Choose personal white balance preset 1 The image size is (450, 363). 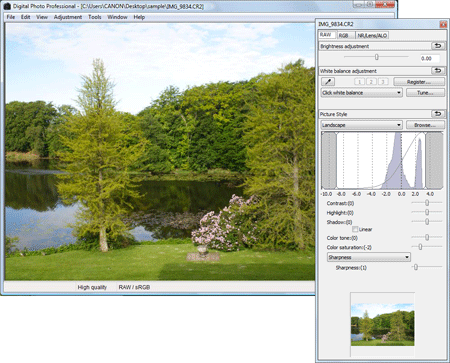[x=359, y=82]
